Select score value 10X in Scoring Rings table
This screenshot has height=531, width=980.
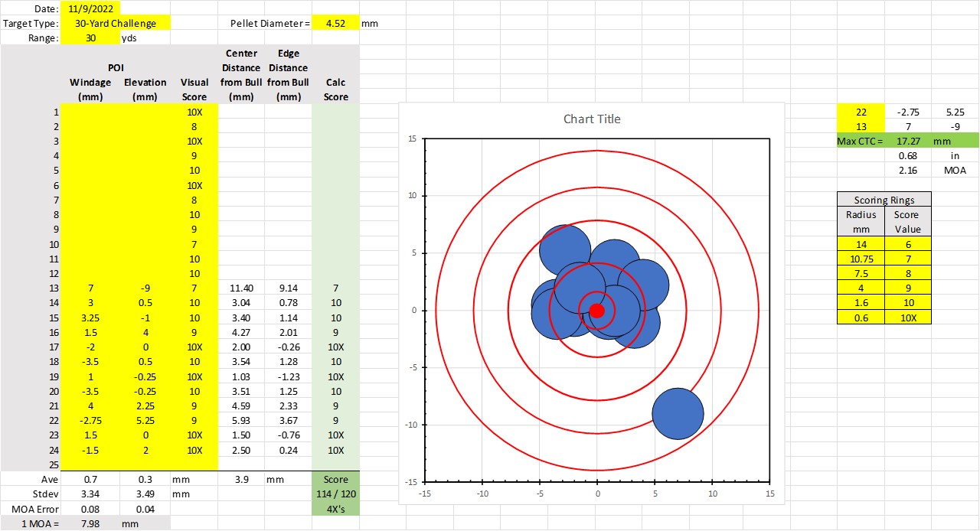907,318
